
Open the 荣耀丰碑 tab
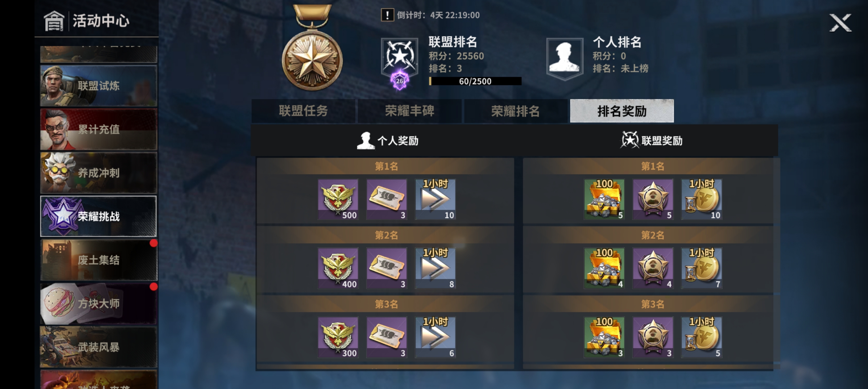point(410,111)
